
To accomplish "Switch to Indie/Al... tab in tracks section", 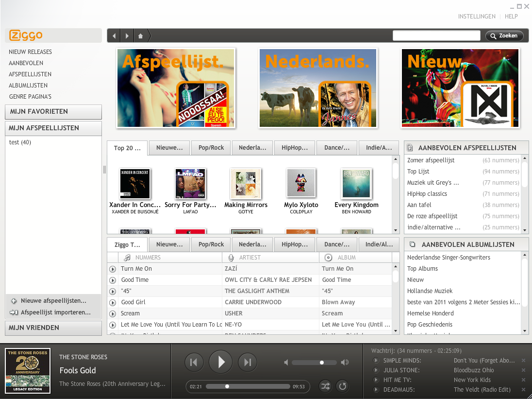I will pos(379,244).
